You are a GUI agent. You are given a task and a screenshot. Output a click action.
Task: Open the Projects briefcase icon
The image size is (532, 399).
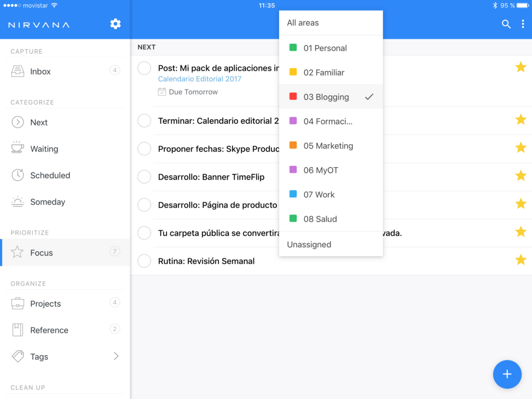pyautogui.click(x=17, y=303)
